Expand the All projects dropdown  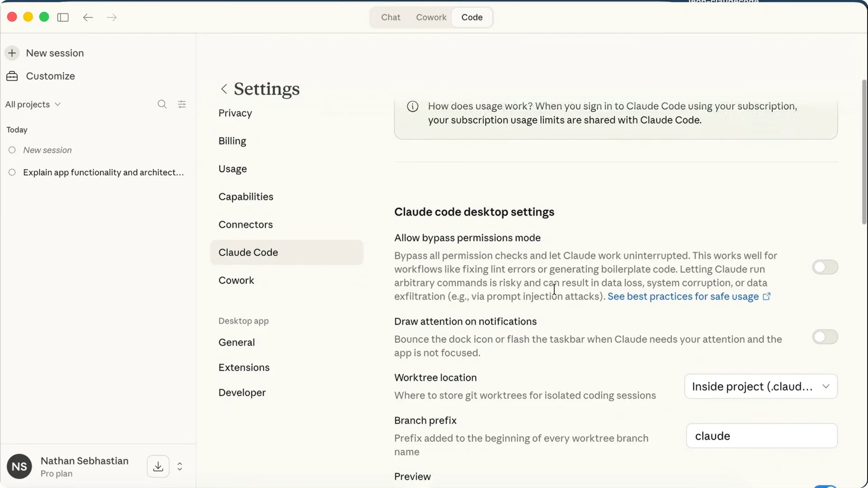point(33,104)
